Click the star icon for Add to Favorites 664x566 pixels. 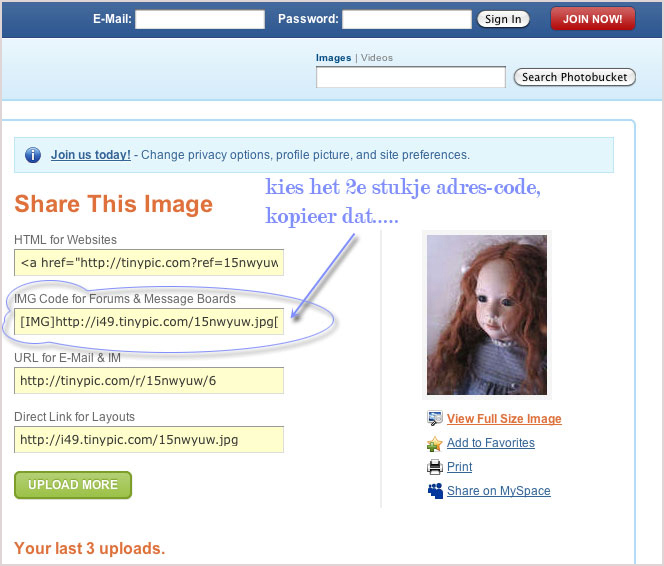(x=435, y=443)
